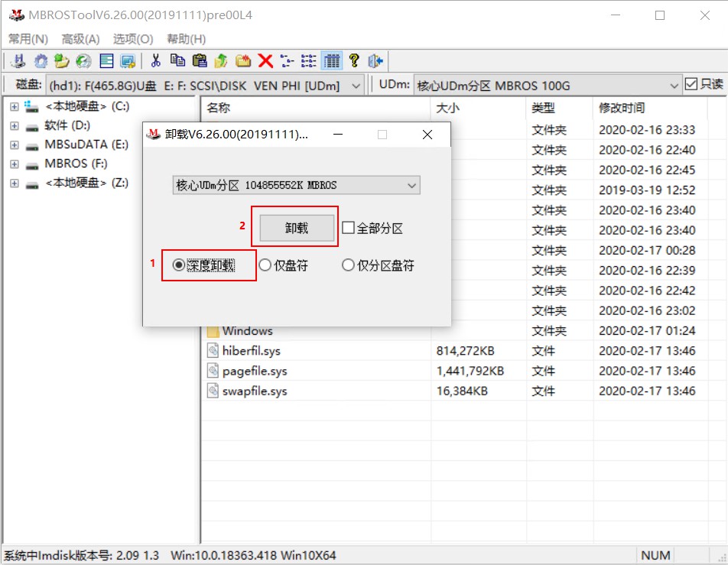Check the 全部分区 checkbox in dialog
Image resolution: width=728 pixels, height=565 pixels.
click(x=350, y=226)
